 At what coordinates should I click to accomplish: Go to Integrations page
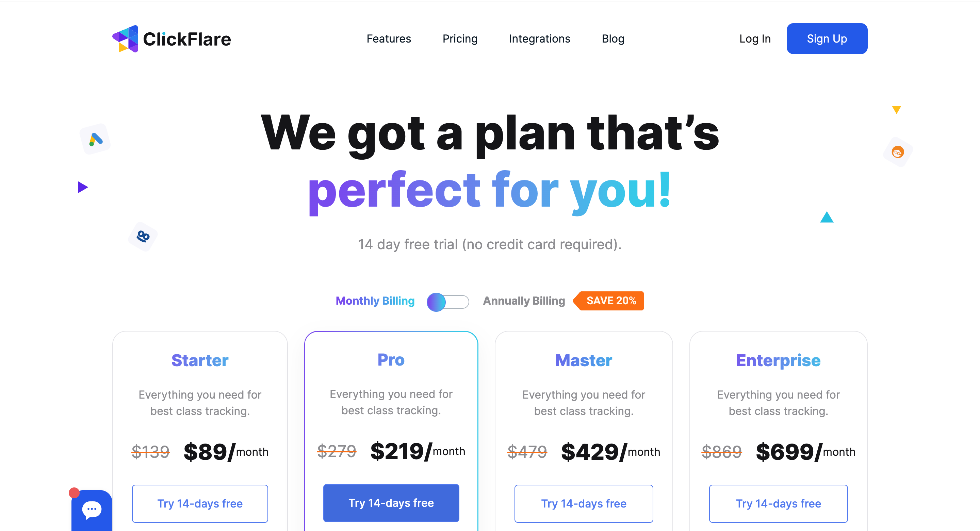point(539,39)
